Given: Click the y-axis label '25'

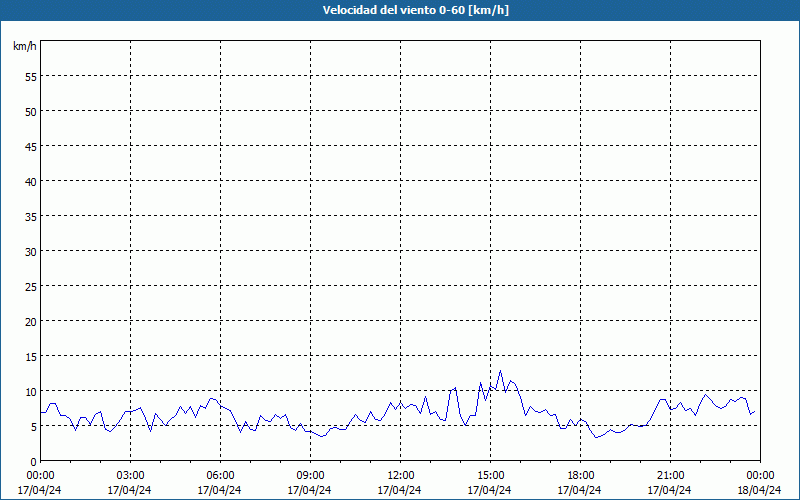Looking at the screenshot, I should [31, 286].
